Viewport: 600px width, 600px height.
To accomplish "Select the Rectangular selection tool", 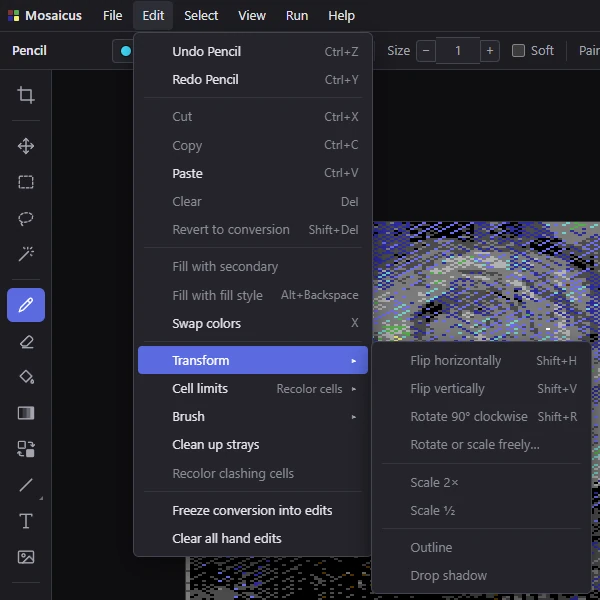I will [x=26, y=182].
